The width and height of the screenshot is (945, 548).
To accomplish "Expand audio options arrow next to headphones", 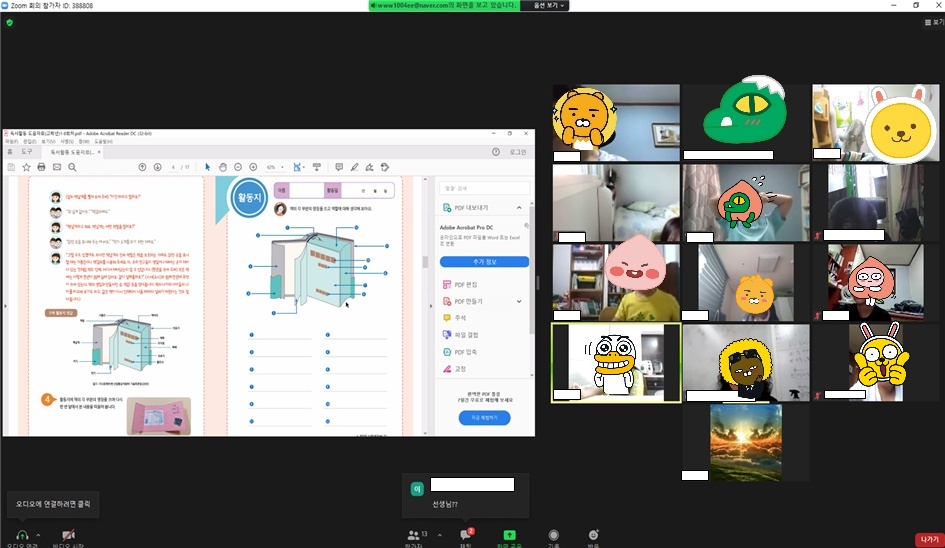I will point(38,535).
